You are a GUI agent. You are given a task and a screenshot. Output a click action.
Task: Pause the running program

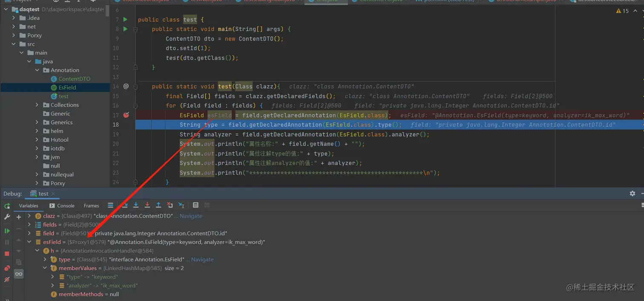click(x=7, y=242)
